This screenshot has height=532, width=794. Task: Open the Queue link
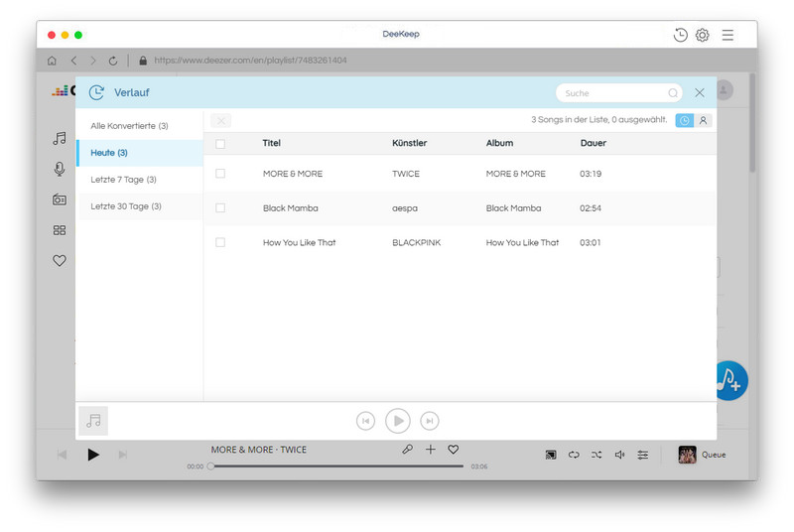click(x=714, y=455)
